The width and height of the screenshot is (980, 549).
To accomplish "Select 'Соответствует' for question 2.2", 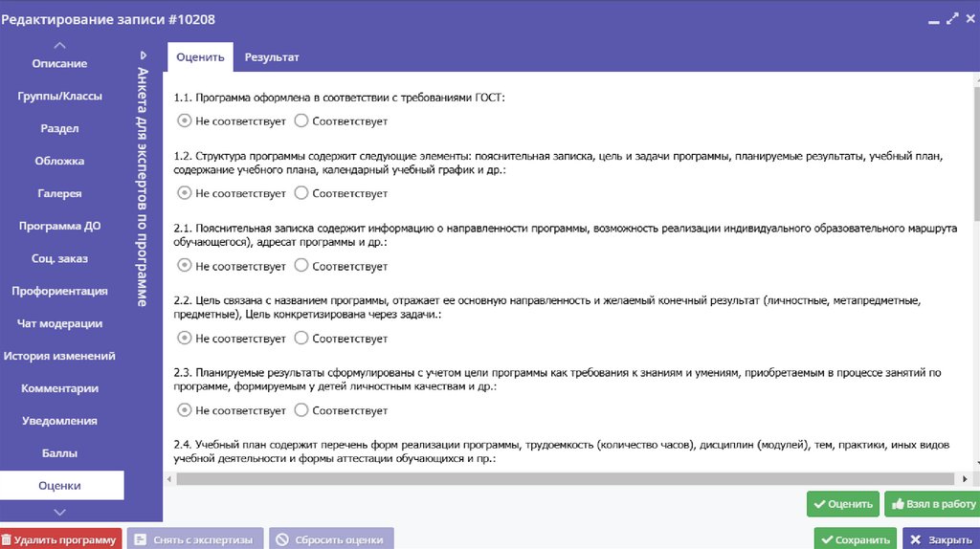I will point(301,338).
